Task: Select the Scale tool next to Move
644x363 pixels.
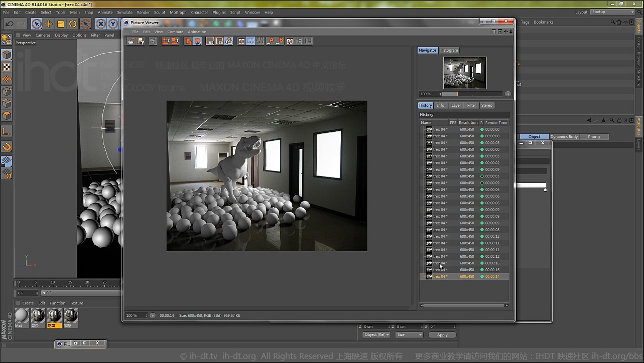Action: (x=61, y=24)
